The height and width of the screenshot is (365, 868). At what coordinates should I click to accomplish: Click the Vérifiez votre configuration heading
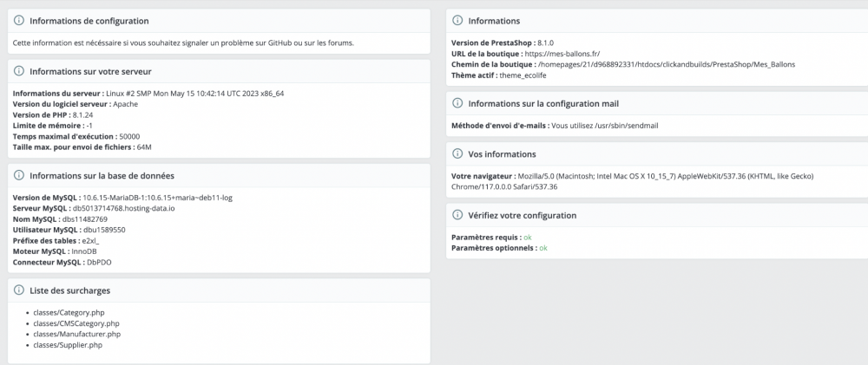[x=522, y=215]
